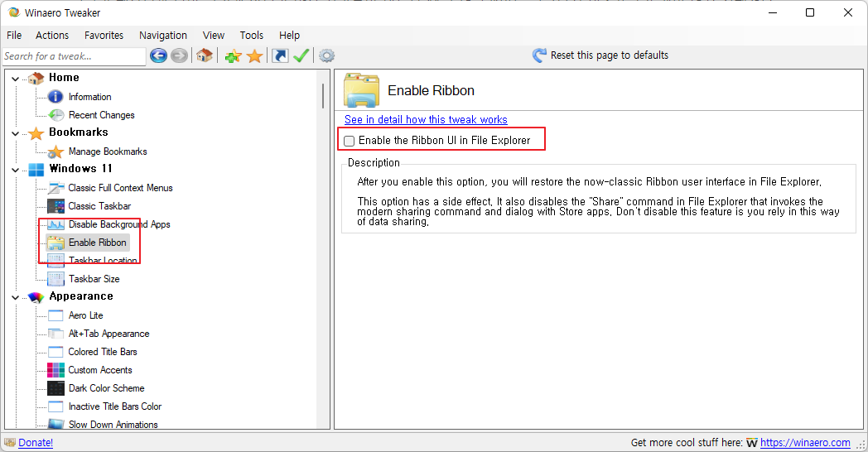
Task: Click the Classic Full Context Menus icon
Action: tap(56, 188)
